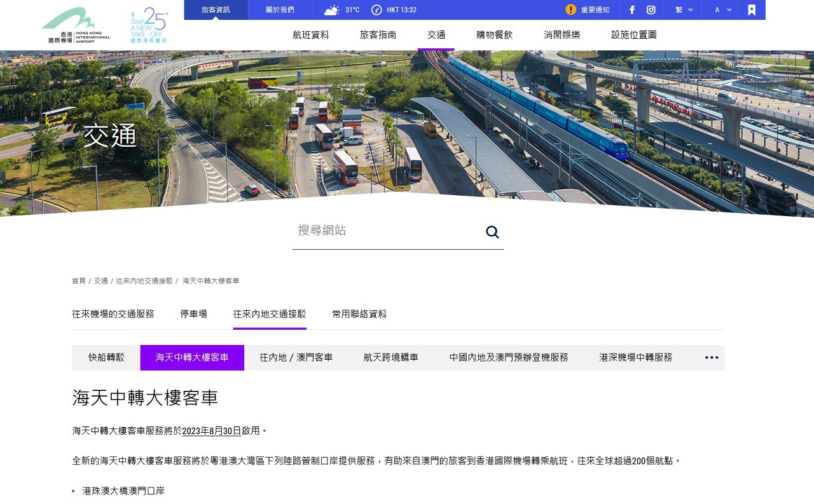Click the weather icon showing 31°C
This screenshot has width=814, height=504.
click(331, 10)
